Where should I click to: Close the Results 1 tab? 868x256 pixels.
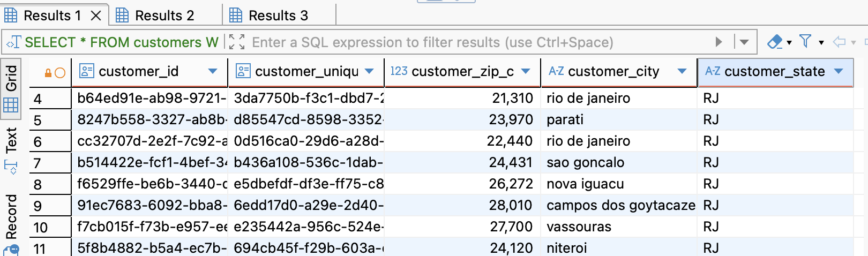(x=96, y=16)
